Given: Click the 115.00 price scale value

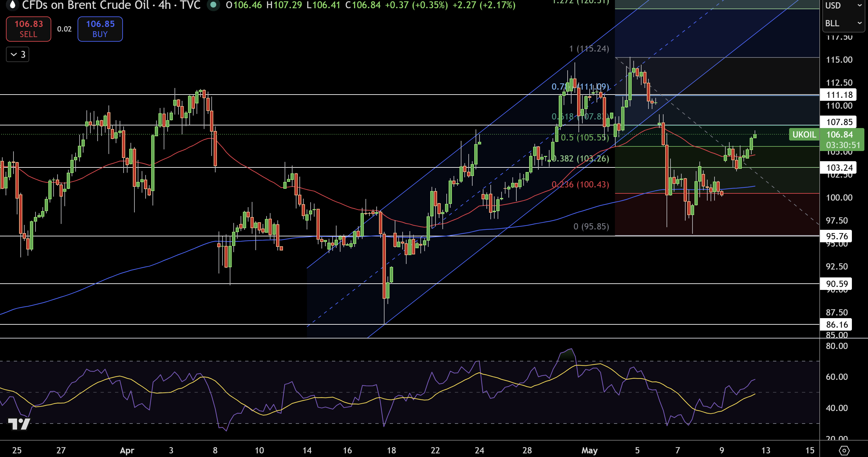Looking at the screenshot, I should pos(839,60).
